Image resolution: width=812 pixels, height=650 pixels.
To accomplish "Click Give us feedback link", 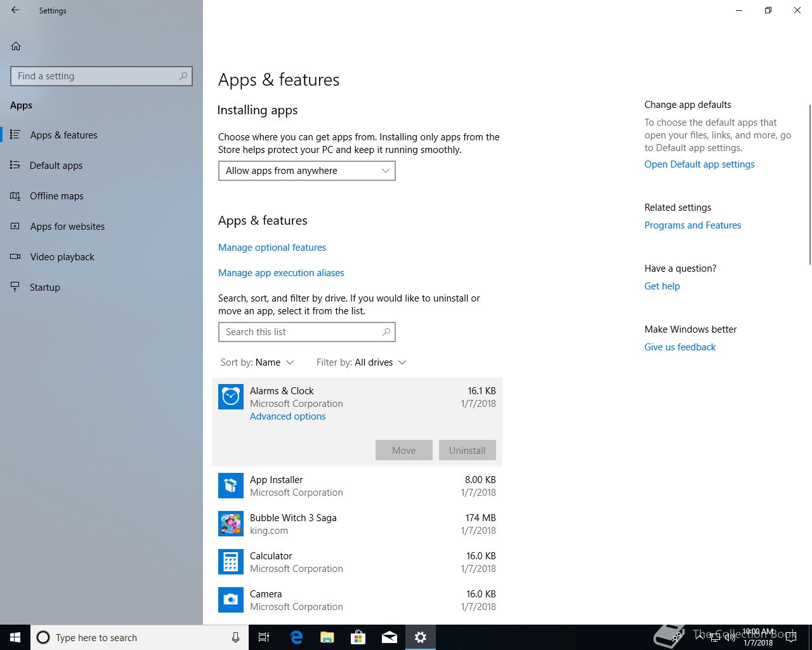I will [680, 347].
